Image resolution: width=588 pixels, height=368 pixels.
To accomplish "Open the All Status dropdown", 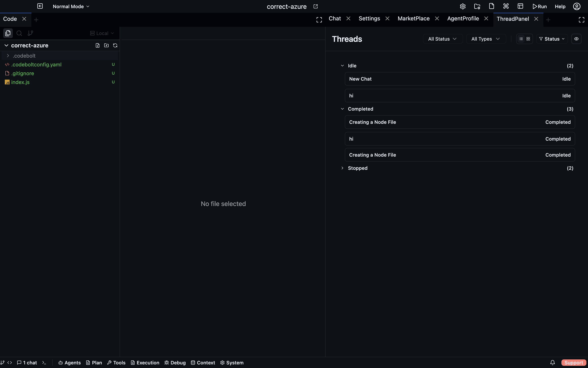I will point(442,39).
